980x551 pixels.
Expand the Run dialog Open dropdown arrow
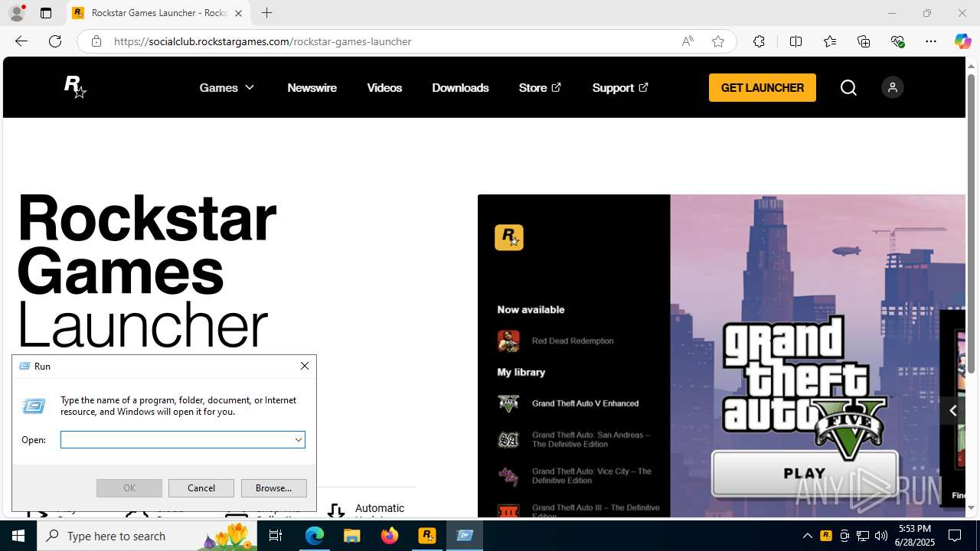(299, 440)
